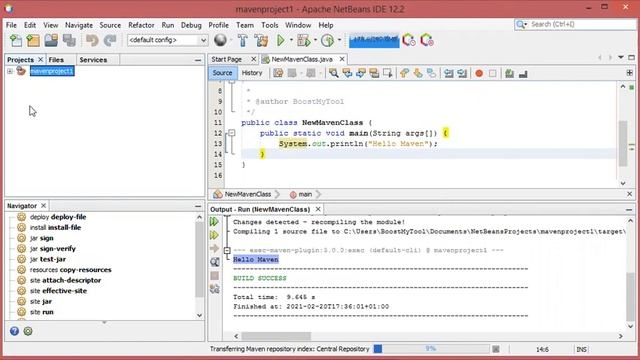Open the Tools menu

coord(269,25)
